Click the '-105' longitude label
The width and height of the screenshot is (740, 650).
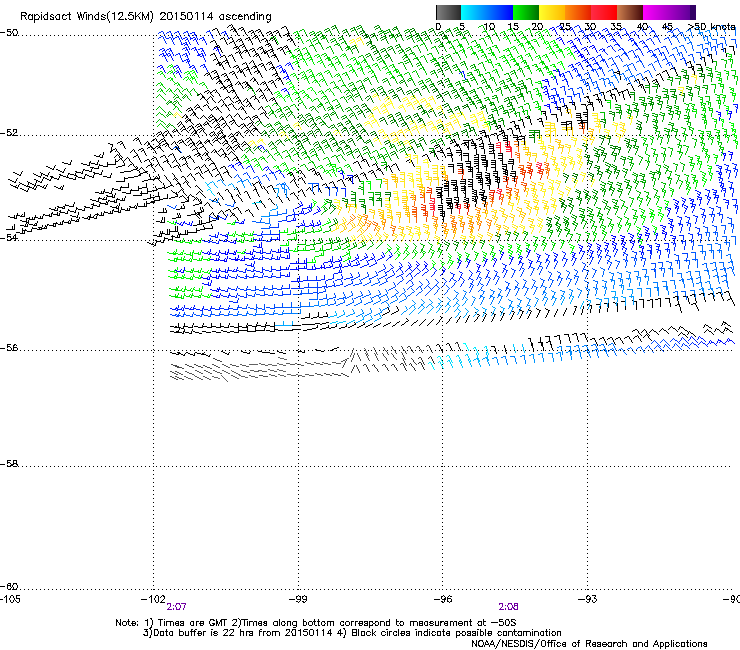tap(10, 599)
